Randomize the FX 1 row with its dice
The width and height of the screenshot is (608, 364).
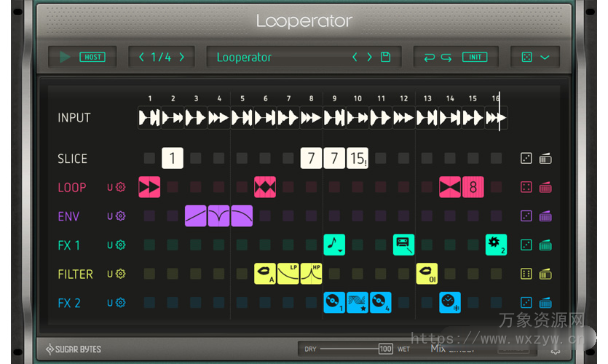click(x=526, y=245)
